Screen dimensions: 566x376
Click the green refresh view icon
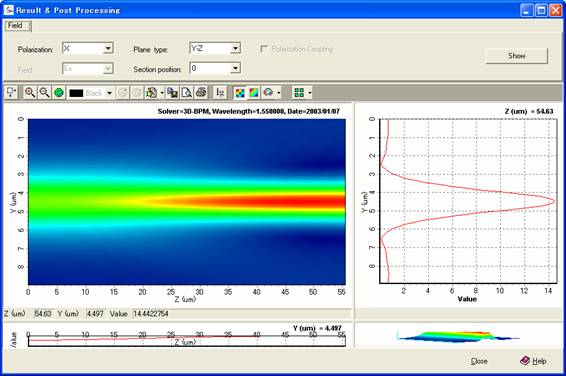(59, 93)
